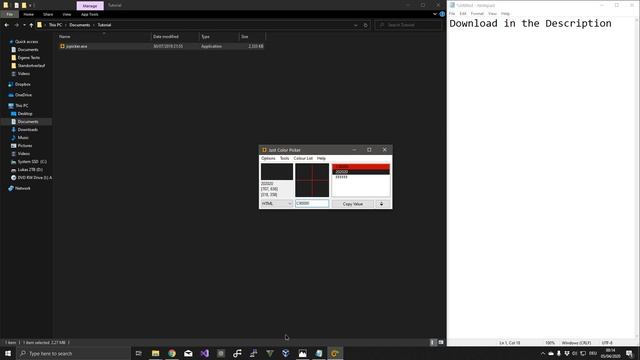Click This PC in the address breadcrumb
Viewport: 640px width, 360px height.
click(x=56, y=25)
